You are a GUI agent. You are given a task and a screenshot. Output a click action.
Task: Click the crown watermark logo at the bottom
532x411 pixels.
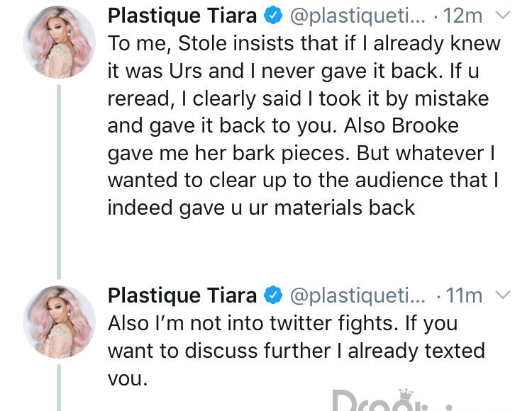pyautogui.click(x=406, y=395)
